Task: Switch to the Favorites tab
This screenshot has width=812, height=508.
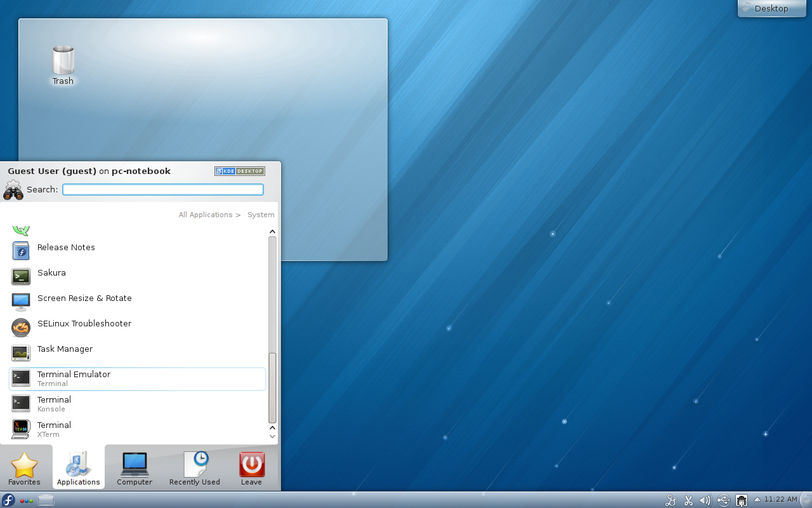Action: tap(24, 469)
